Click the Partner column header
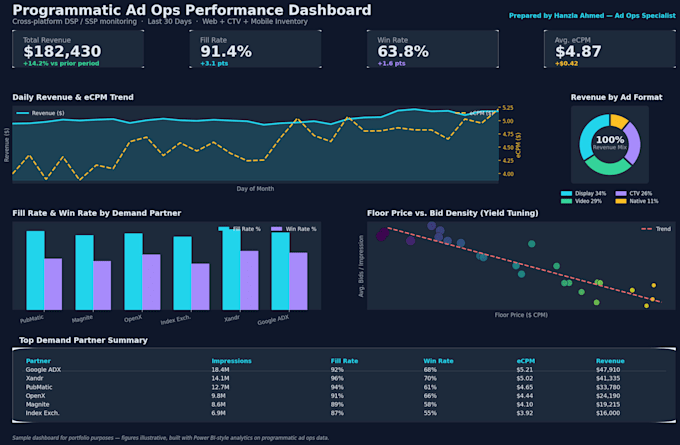 [x=38, y=361]
